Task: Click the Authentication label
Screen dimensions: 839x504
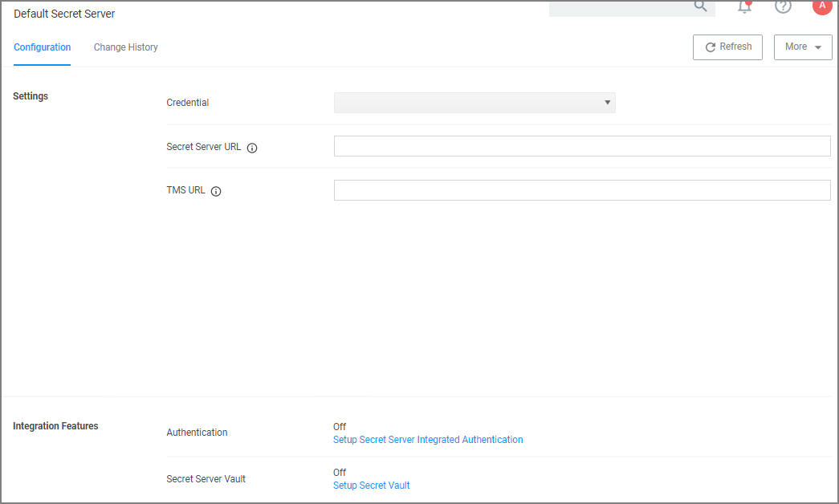Action: (197, 433)
